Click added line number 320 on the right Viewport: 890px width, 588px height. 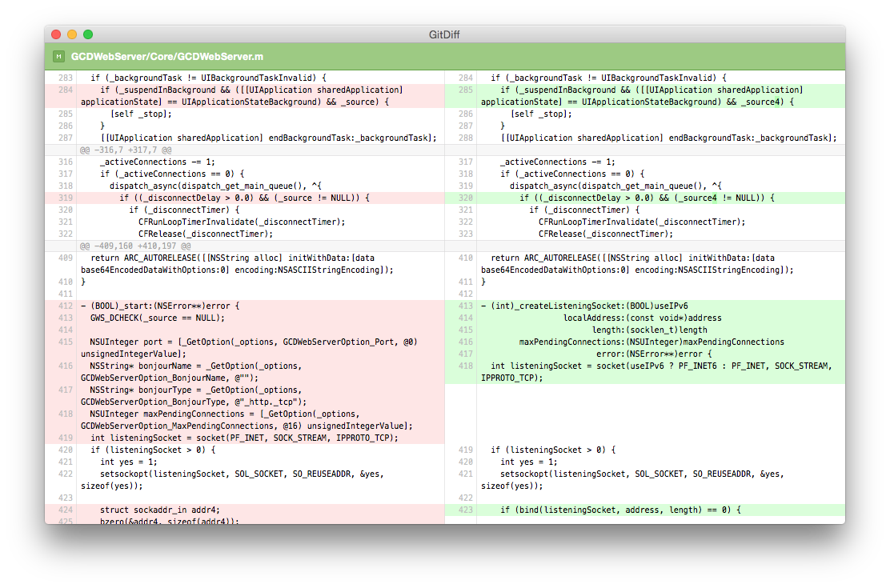click(x=465, y=198)
